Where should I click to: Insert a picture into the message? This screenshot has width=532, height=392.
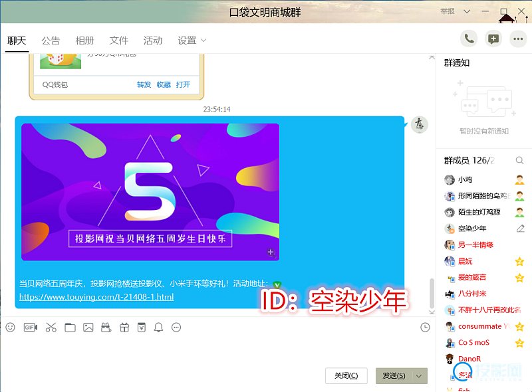(88, 328)
